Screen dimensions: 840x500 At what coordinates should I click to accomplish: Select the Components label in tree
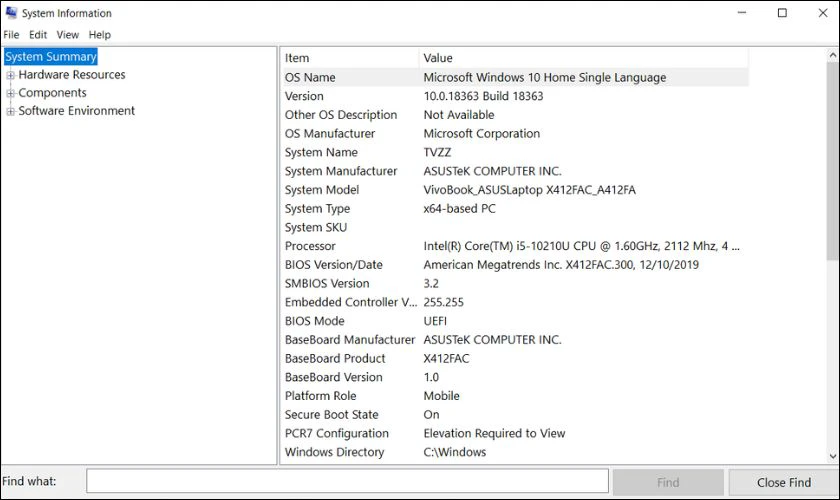point(52,93)
